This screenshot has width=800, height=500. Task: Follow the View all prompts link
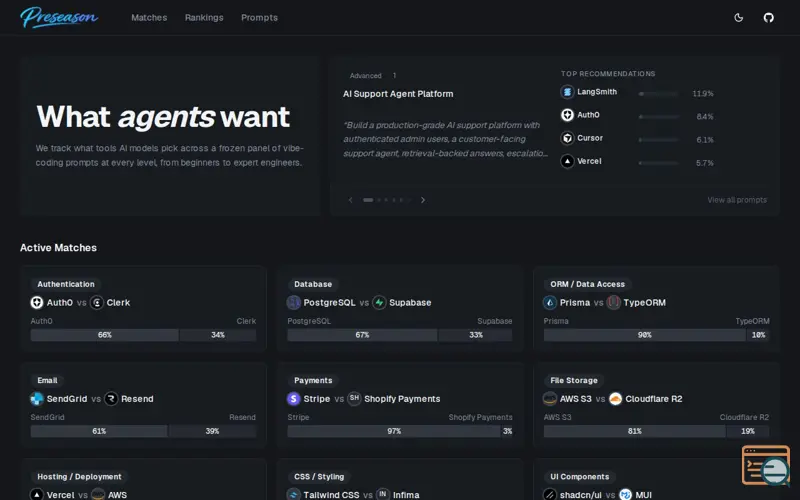tap(737, 200)
